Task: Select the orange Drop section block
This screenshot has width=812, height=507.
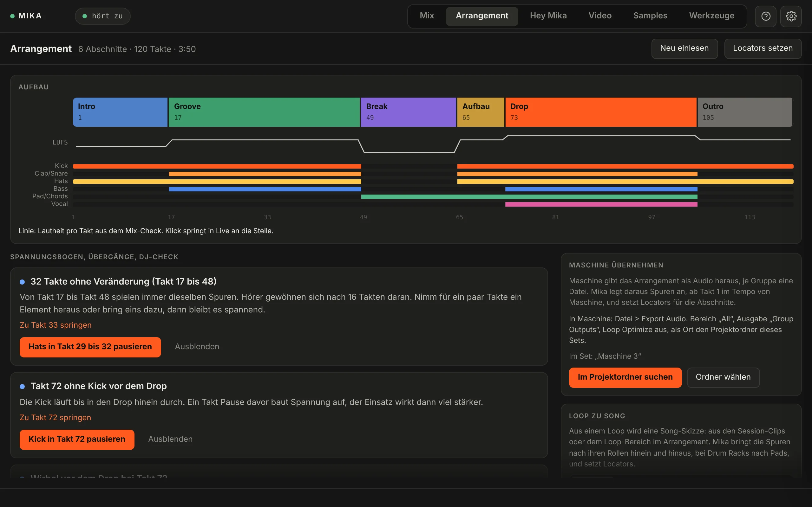Action: (601, 112)
